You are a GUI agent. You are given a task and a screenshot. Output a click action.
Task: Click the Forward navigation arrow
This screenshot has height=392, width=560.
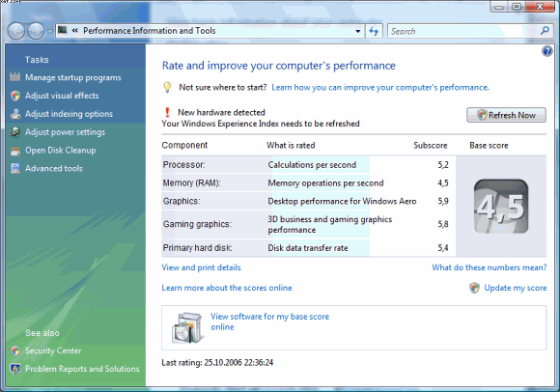(36, 31)
